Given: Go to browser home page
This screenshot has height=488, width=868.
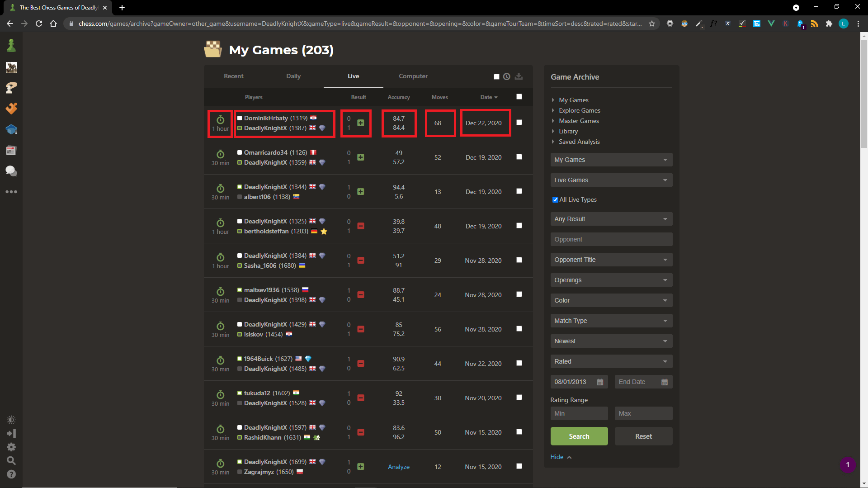Looking at the screenshot, I should (x=53, y=24).
